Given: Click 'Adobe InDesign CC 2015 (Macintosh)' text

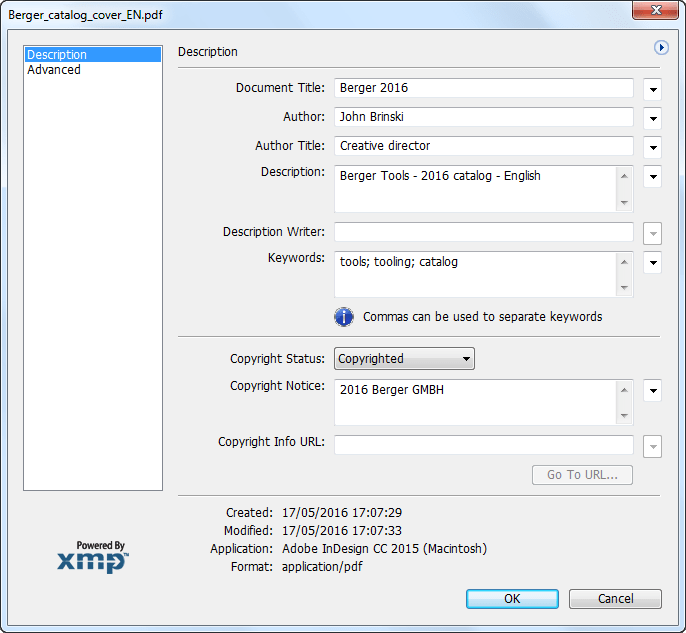Looking at the screenshot, I should [x=384, y=549].
